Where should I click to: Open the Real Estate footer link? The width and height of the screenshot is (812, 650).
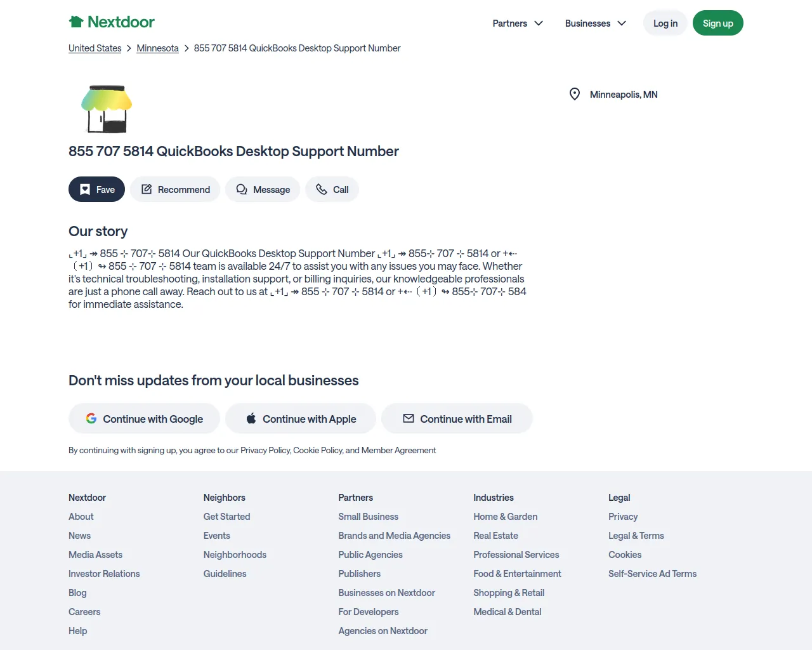coord(496,536)
